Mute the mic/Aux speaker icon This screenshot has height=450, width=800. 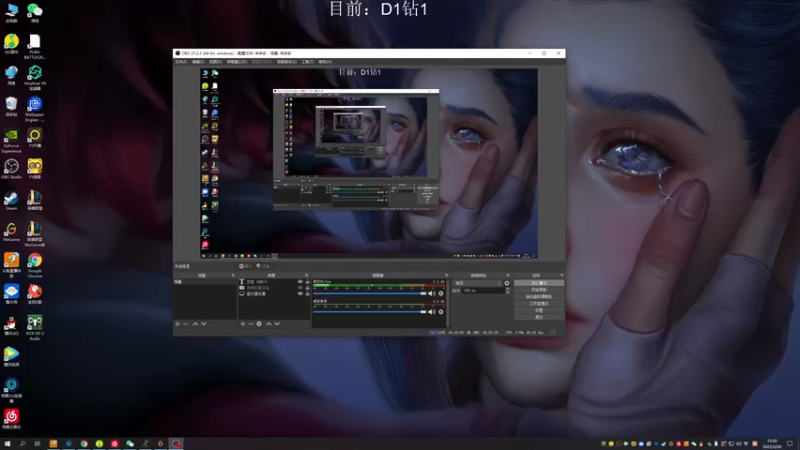(x=432, y=293)
